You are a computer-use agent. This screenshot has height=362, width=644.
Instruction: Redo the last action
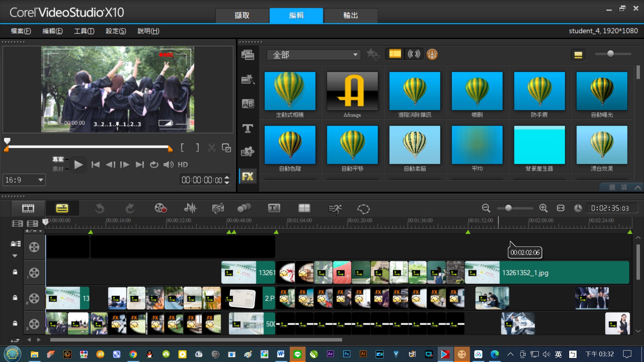click(130, 209)
